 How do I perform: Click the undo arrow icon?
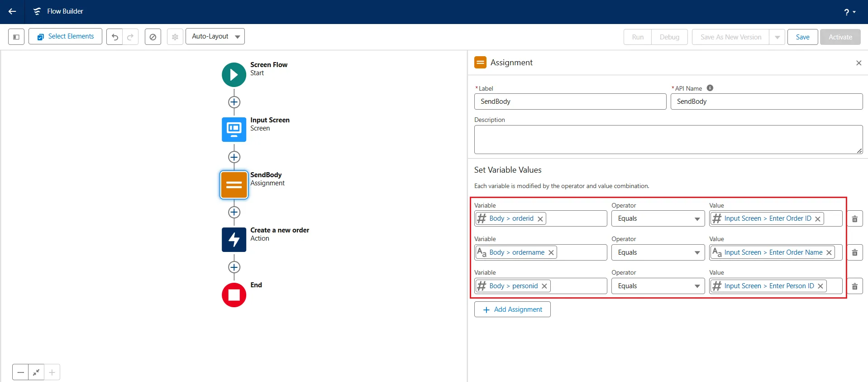coord(115,37)
